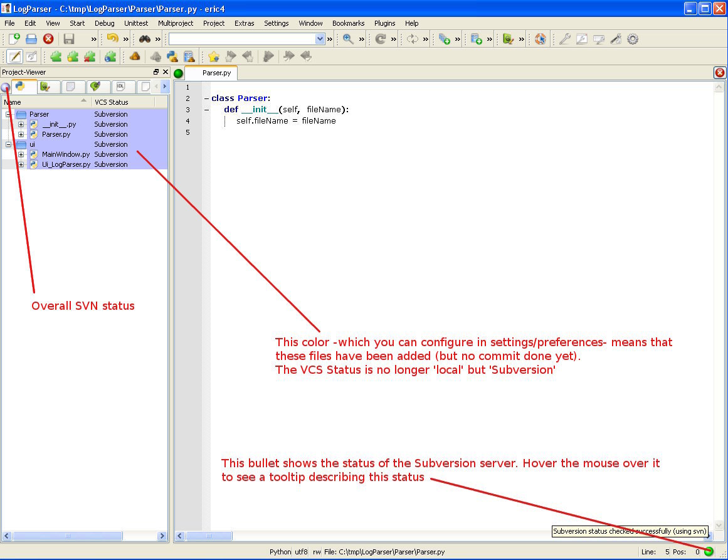Click the yellow Undo arrow icon
Screen dimensions: 728x560
[113, 39]
